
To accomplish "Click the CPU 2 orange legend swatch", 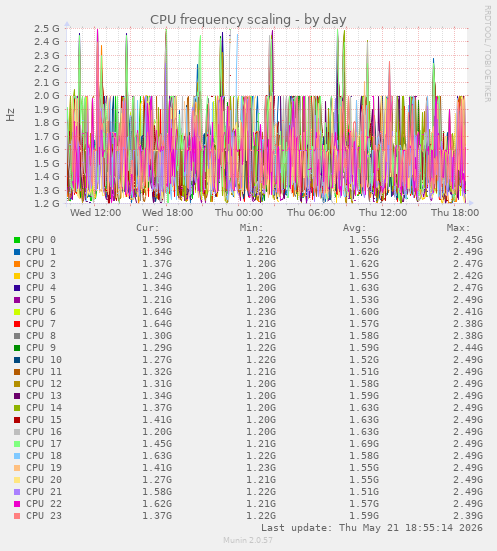I will (x=17, y=264).
